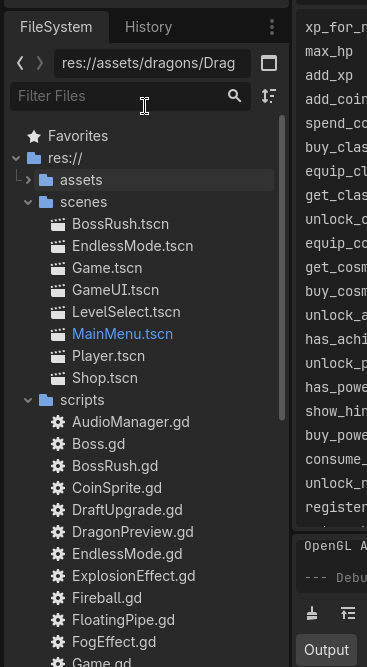The height and width of the screenshot is (667, 367).
Task: Collapse the scripts folder
Action: click(28, 401)
